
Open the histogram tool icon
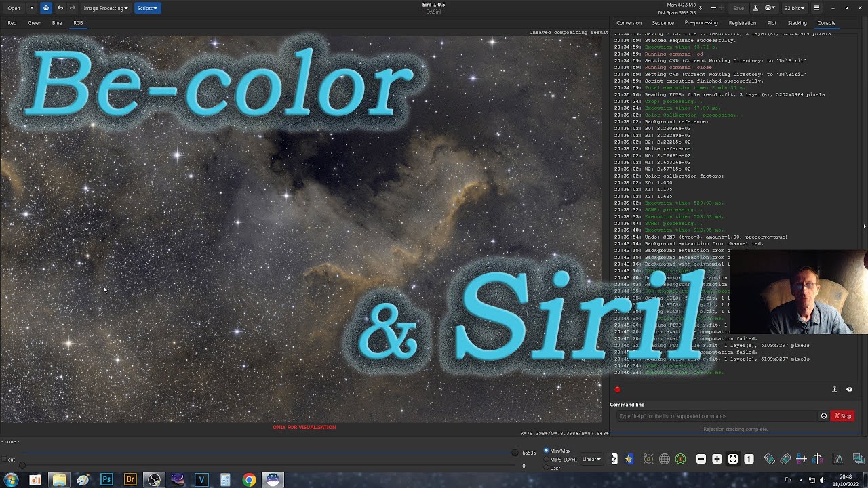pos(838,459)
